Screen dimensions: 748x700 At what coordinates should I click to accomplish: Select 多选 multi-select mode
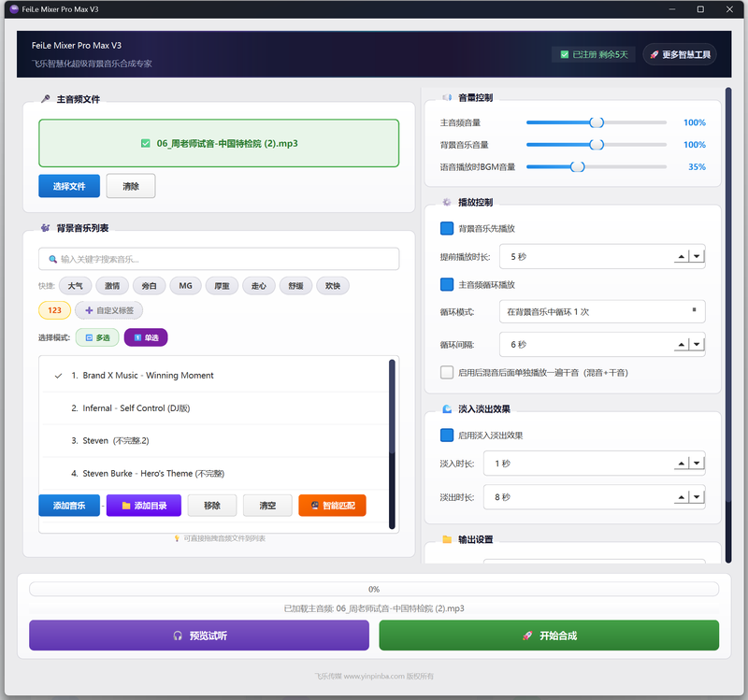[96, 337]
